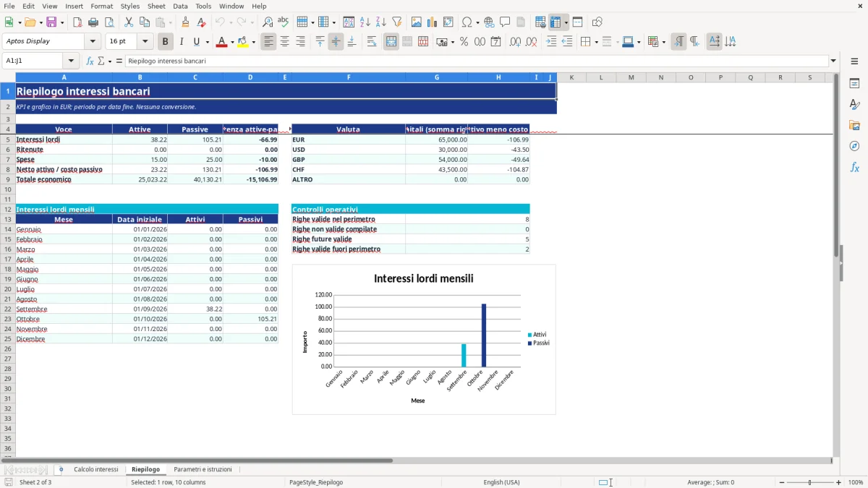This screenshot has width=868, height=488.
Task: Click the zoom in plus button
Action: (x=839, y=482)
